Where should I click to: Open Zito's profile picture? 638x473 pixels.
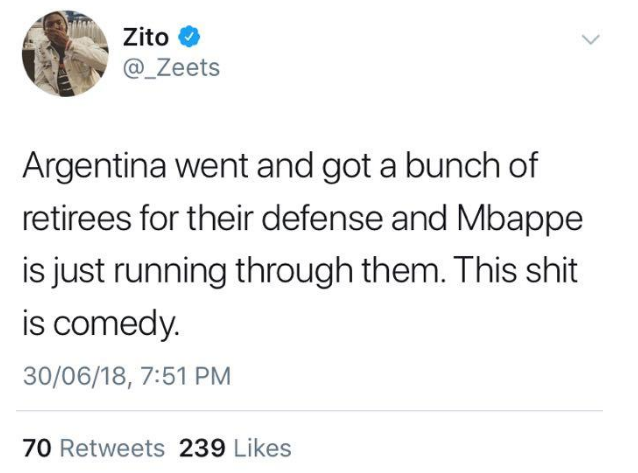point(65,53)
